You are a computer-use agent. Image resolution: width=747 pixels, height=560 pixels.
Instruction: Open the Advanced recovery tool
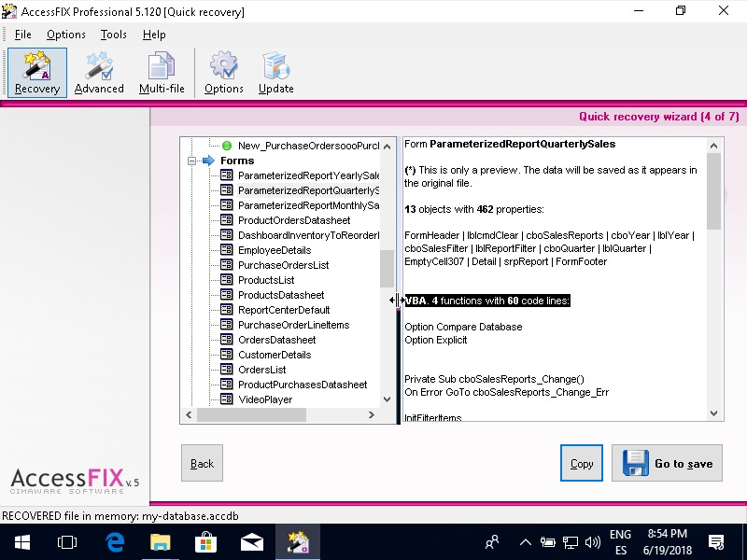(x=99, y=73)
